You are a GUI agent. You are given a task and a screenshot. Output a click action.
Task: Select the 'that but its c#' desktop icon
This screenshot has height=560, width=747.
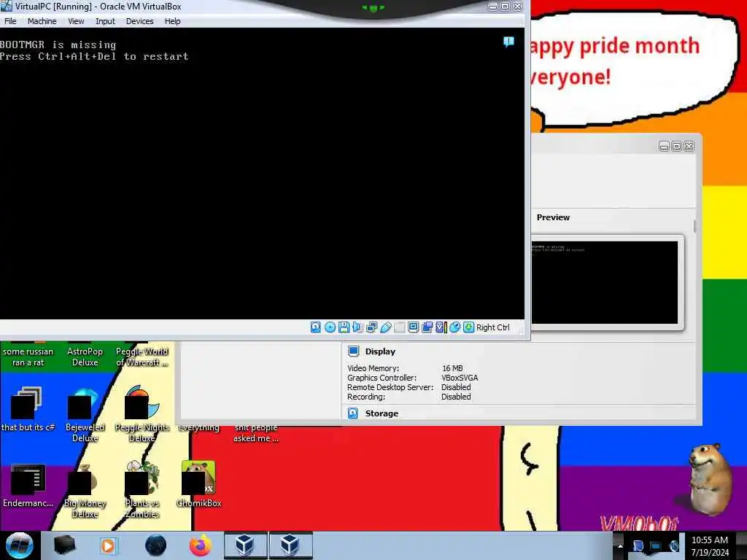pos(28,408)
